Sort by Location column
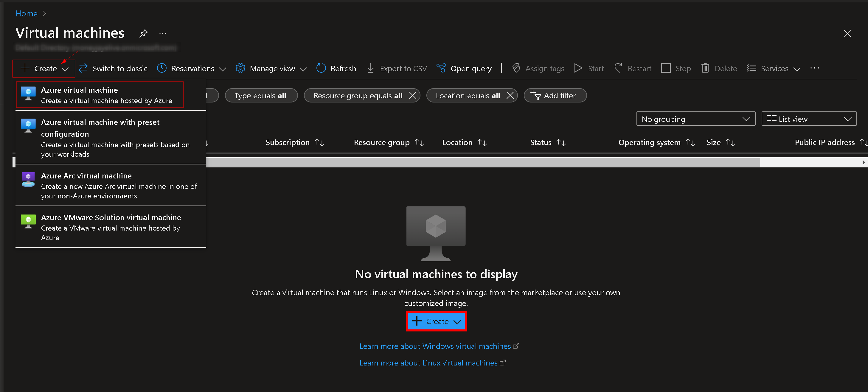This screenshot has height=392, width=868. click(464, 142)
